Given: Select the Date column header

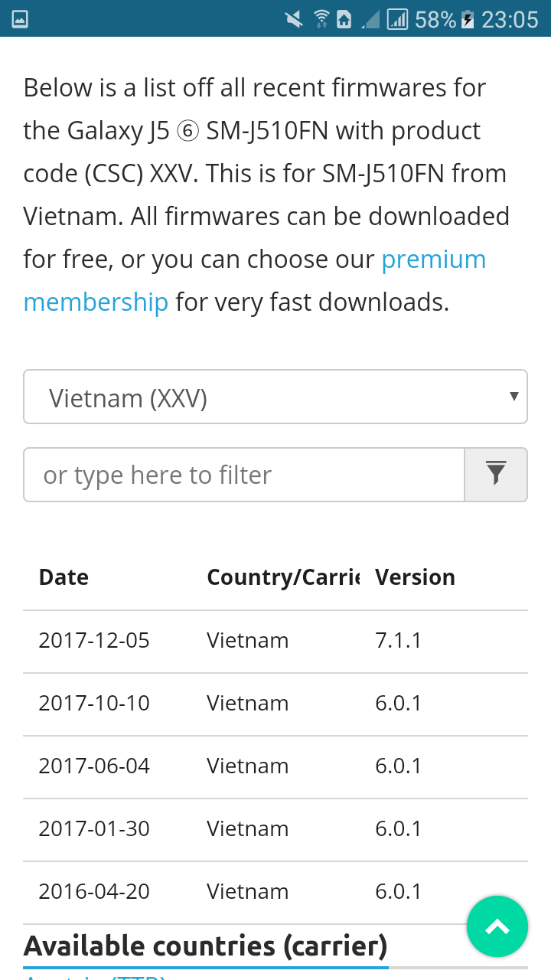Looking at the screenshot, I should tap(64, 577).
